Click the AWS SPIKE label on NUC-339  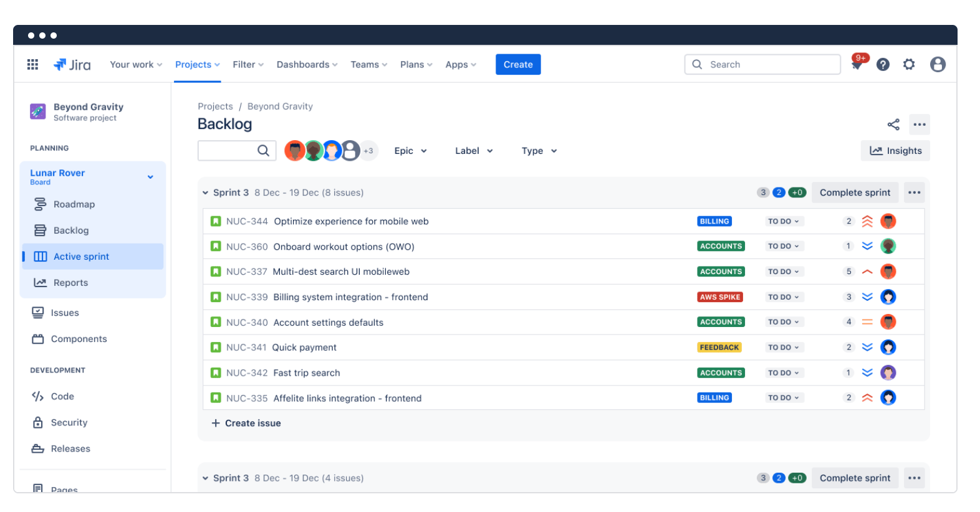coord(720,297)
